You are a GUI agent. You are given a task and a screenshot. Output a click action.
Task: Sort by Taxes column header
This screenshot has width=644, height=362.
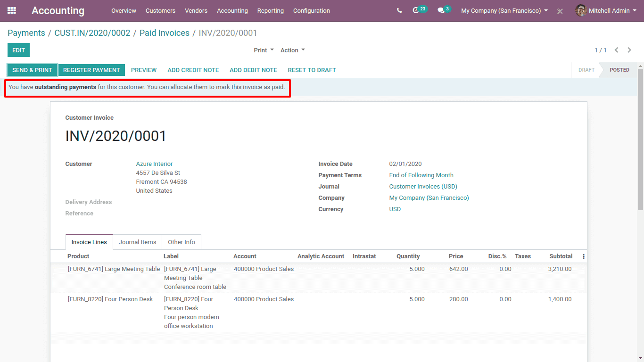[523, 256]
